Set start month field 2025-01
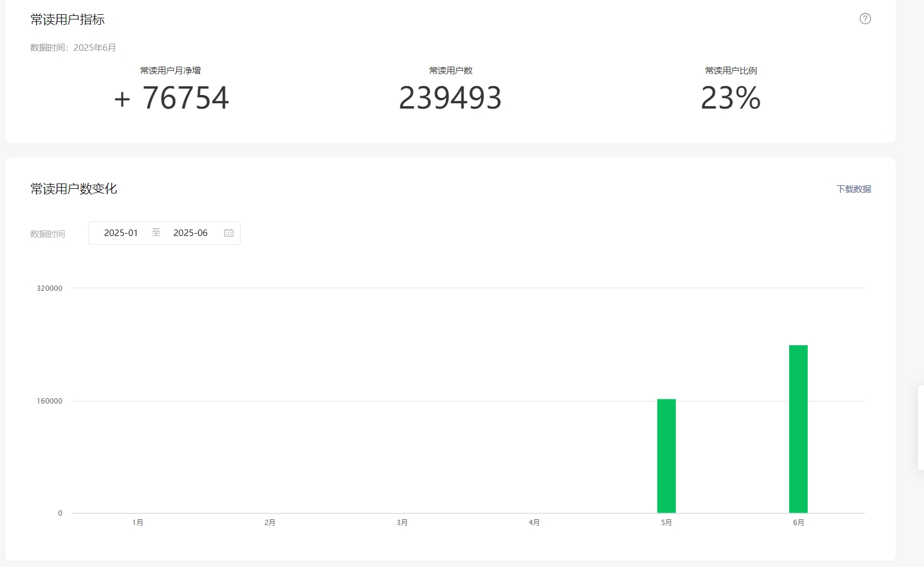The image size is (924, 567). pos(121,233)
